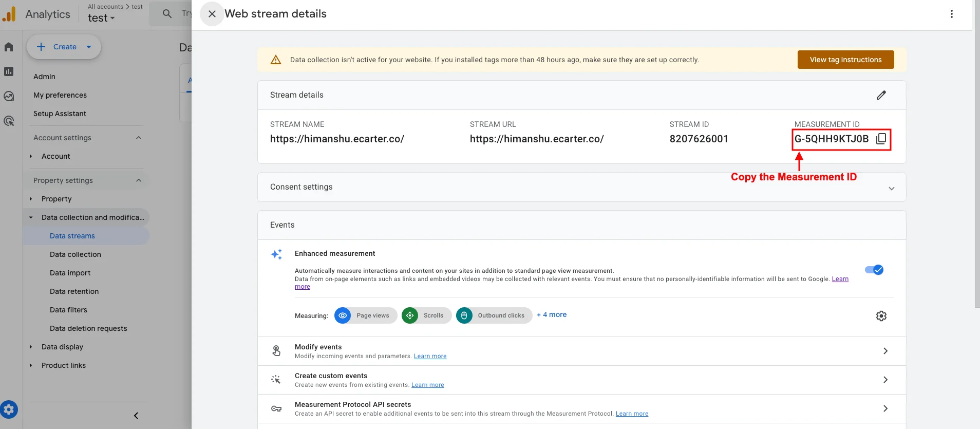Open Enhanced measurement settings gear
The width and height of the screenshot is (980, 429).
(881, 316)
